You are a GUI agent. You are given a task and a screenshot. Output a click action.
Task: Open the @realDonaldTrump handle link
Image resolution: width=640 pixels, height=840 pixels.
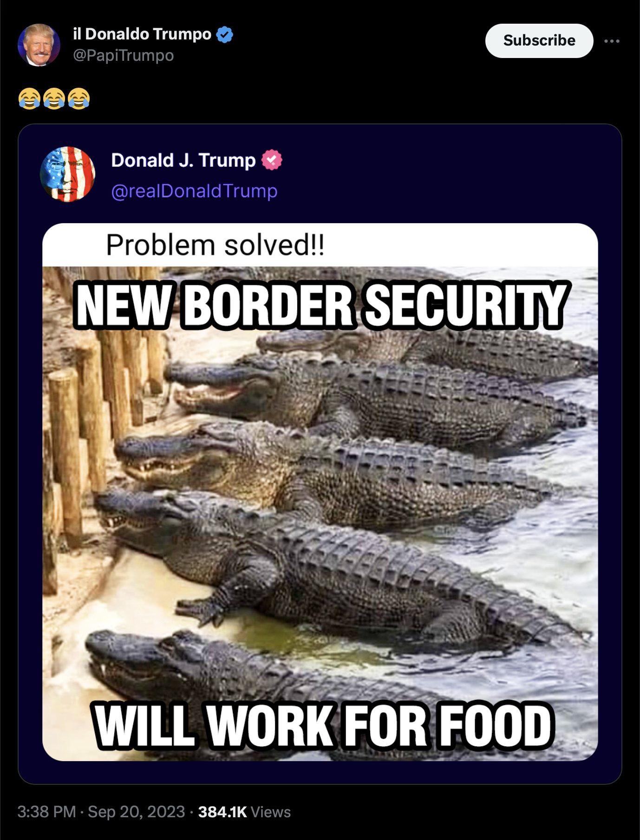coord(195,191)
